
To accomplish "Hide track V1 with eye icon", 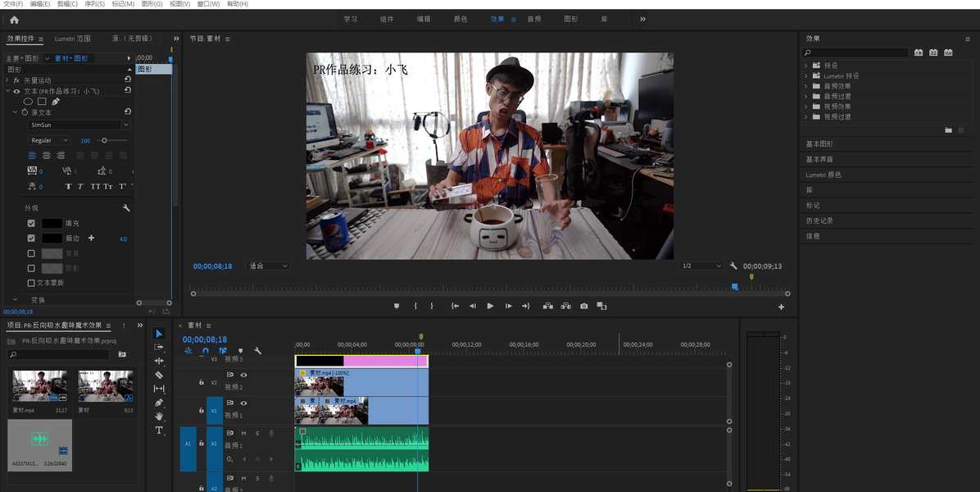I will coord(243,403).
